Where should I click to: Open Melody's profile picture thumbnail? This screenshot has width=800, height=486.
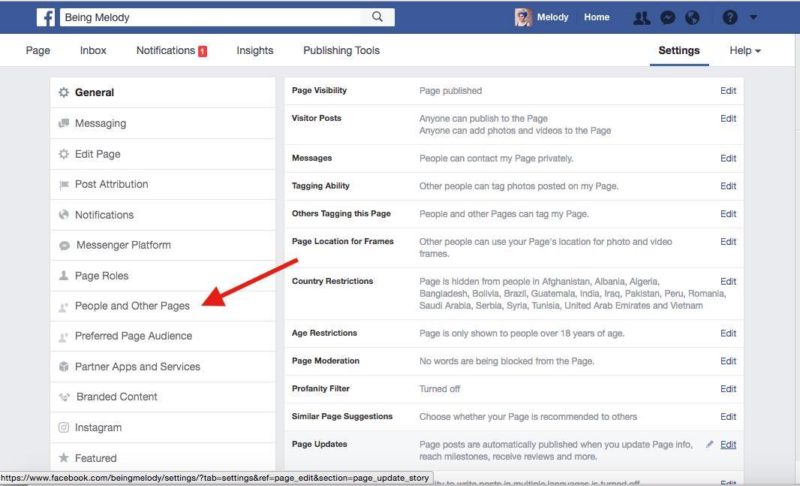(523, 17)
